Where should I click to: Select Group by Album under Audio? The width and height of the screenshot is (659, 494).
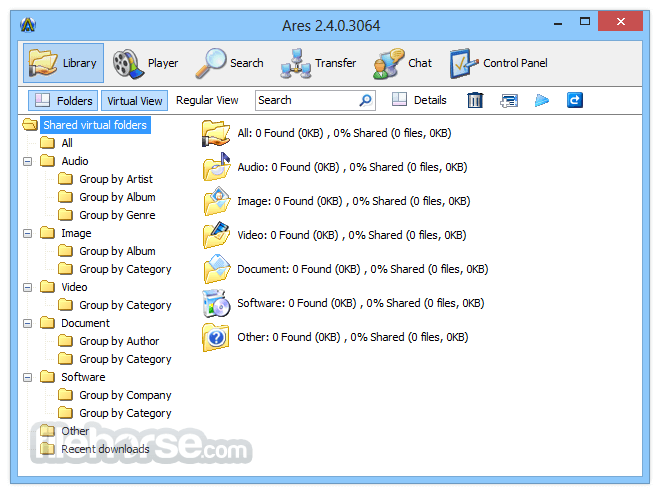[117, 197]
